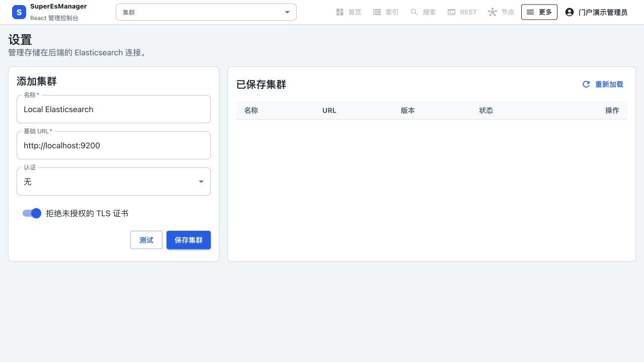The image size is (644, 362).
Task: Click the 添加集群 heading
Action: point(37,81)
